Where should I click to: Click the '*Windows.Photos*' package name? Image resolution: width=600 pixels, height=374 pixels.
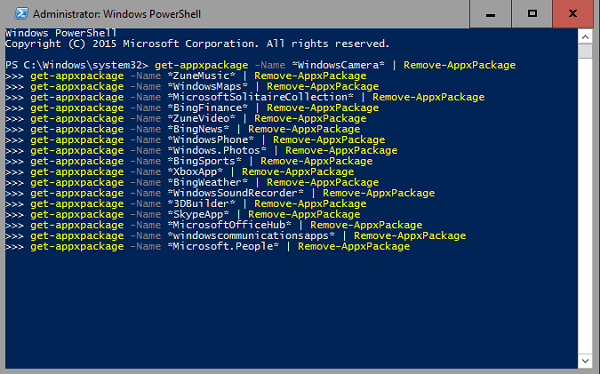pos(217,150)
